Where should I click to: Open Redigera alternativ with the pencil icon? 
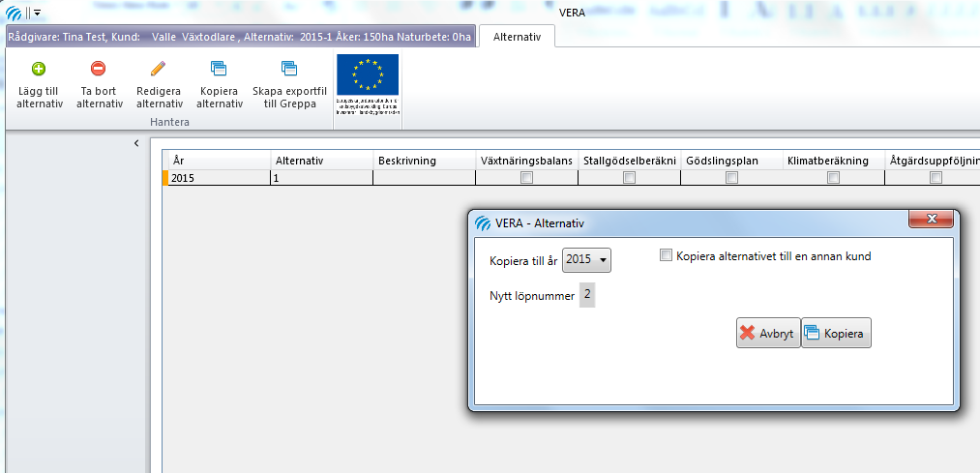[x=158, y=69]
